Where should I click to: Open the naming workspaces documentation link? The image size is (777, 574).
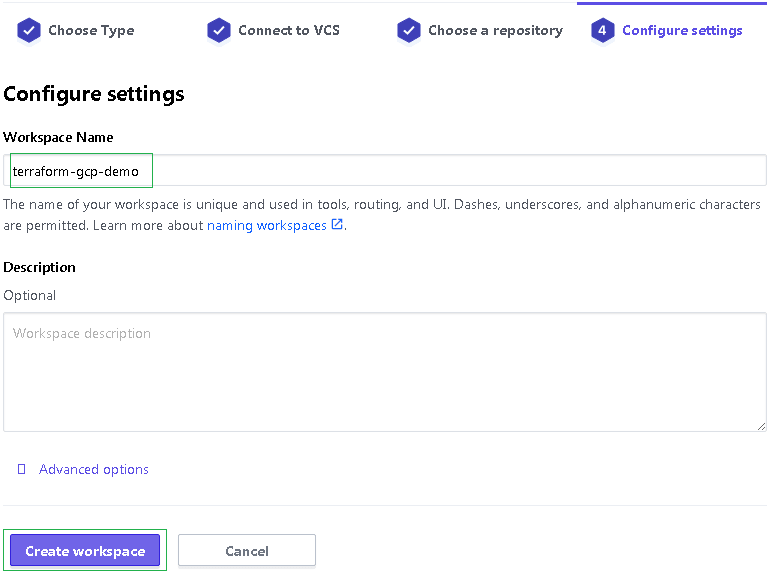pyautogui.click(x=267, y=226)
